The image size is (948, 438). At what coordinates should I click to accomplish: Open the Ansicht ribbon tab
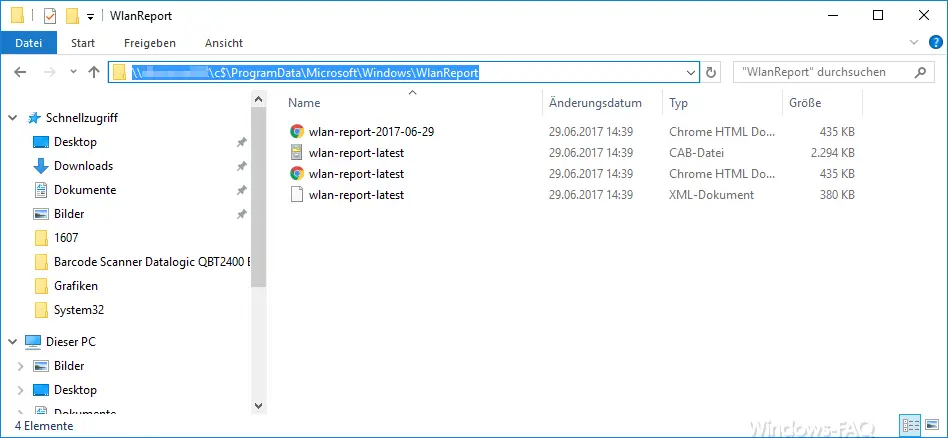pos(224,43)
